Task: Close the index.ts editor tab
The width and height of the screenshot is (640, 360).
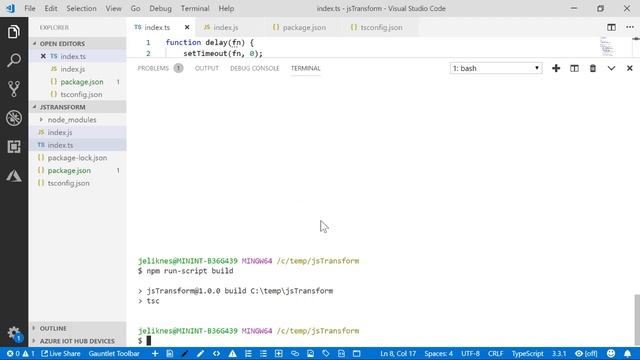Action: pyautogui.click(x=187, y=27)
